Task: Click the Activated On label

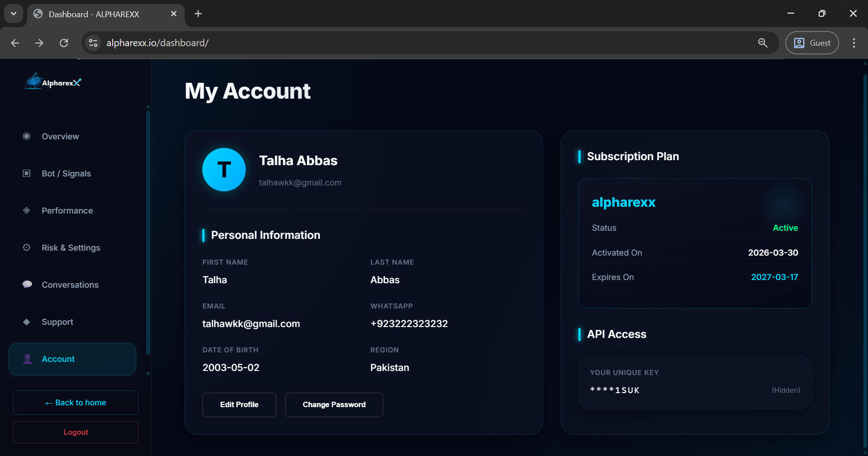Action: [x=617, y=252]
